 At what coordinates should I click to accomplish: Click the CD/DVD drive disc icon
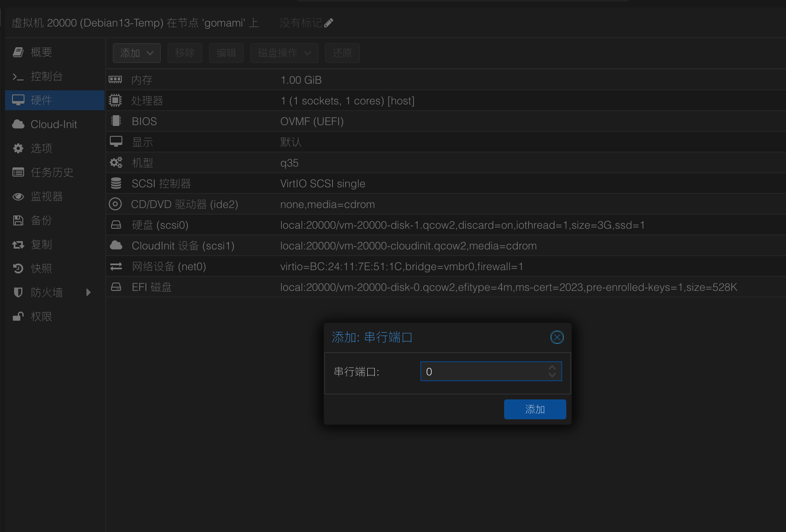pos(115,204)
